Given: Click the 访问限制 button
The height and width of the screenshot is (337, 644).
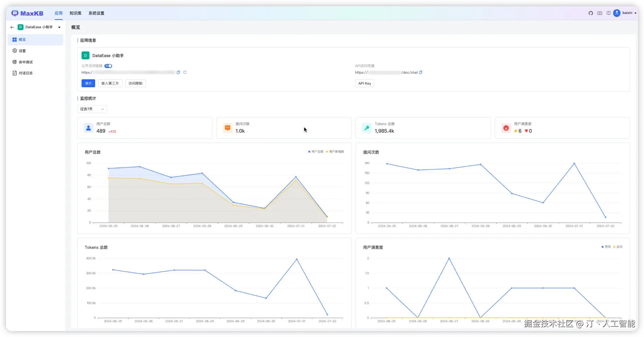Looking at the screenshot, I should point(135,83).
